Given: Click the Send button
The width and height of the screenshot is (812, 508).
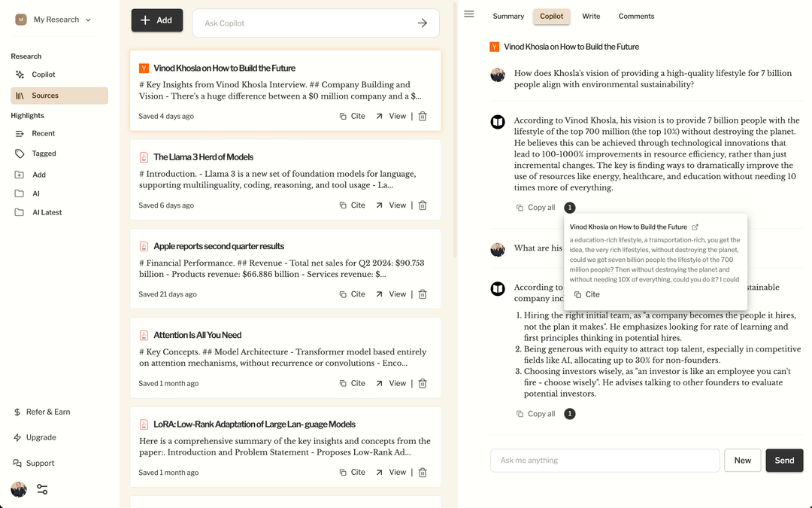Looking at the screenshot, I should click(x=784, y=461).
